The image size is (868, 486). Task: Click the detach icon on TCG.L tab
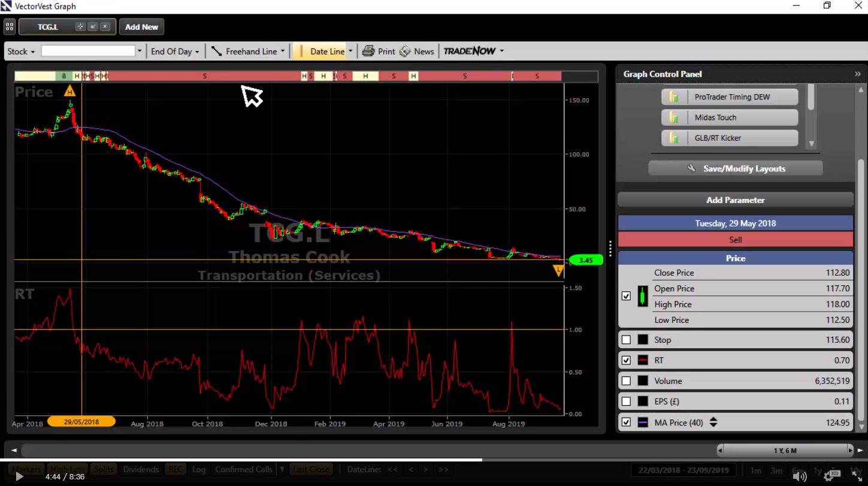pyautogui.click(x=93, y=27)
